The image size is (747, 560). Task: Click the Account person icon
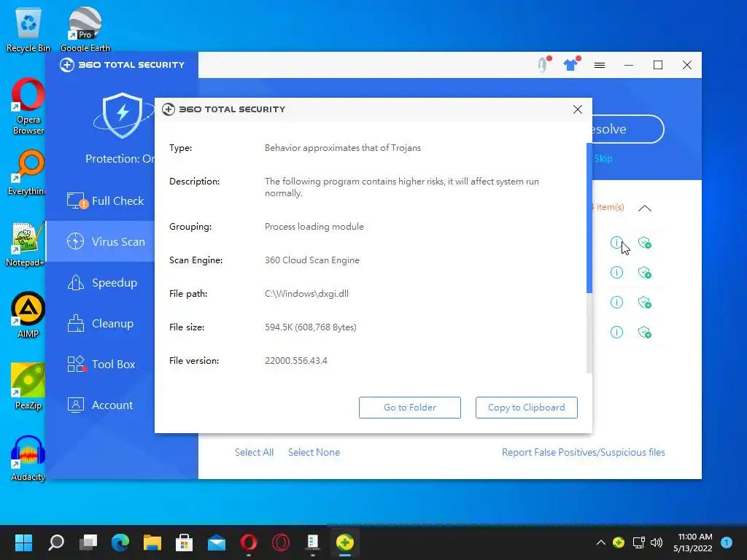[76, 405]
